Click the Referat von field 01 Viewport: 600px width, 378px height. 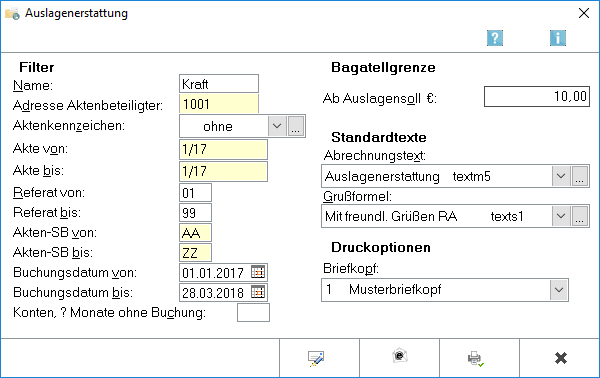click(x=196, y=192)
